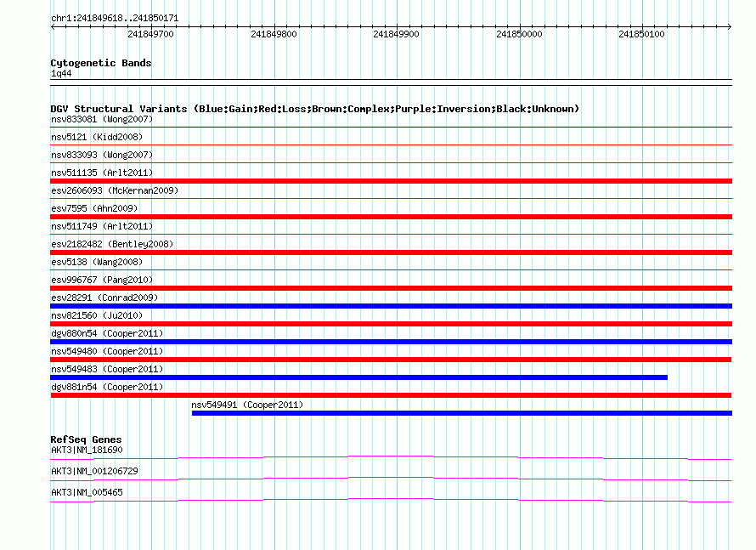Click the nsv549491 (Cooper2011) label
756x550 pixels.
click(x=247, y=405)
